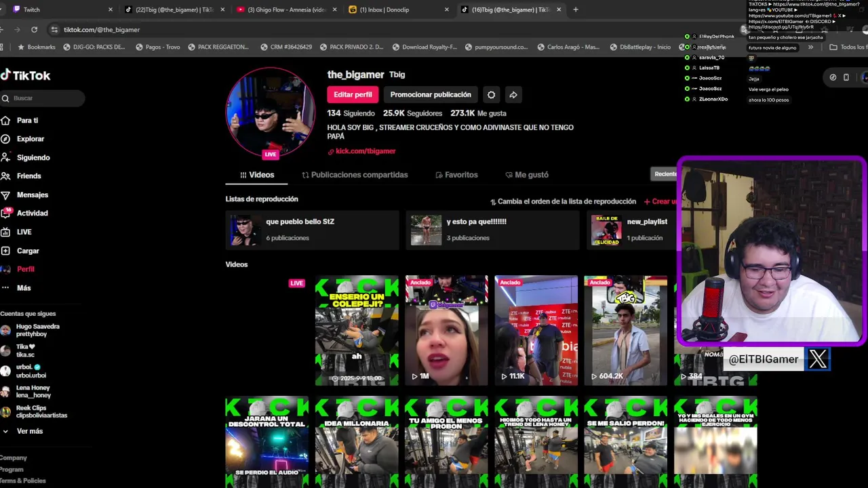The image size is (868, 488).
Task: Switch to Inbox | Donoclip tab
Action: (x=398, y=9)
